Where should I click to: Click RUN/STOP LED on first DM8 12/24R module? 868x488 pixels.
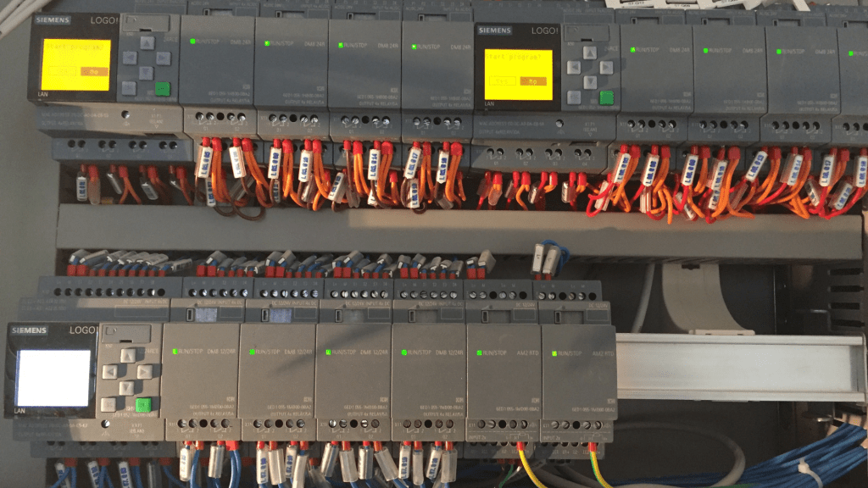pos(175,350)
